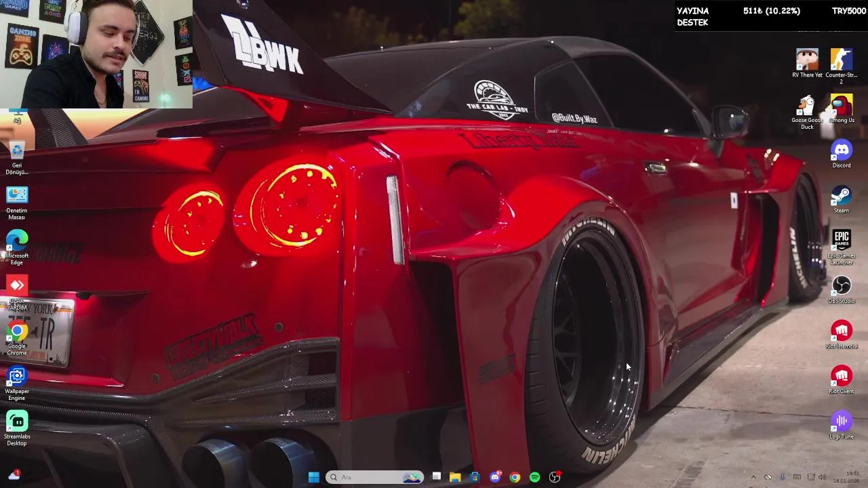Viewport: 868px width, 488px height.
Task: Open the UZAK YARDIM AnyDesk shortcut
Action: pyautogui.click(x=17, y=293)
